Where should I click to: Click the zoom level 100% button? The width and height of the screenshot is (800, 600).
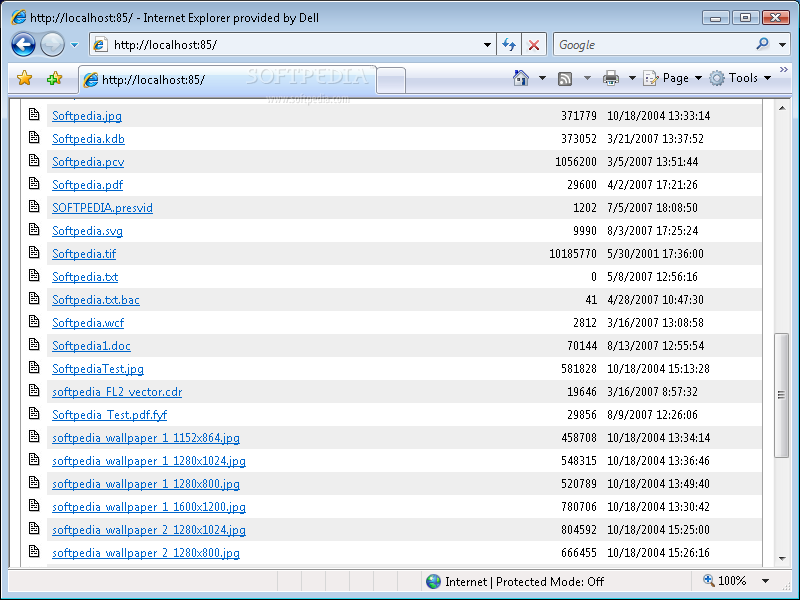click(724, 581)
